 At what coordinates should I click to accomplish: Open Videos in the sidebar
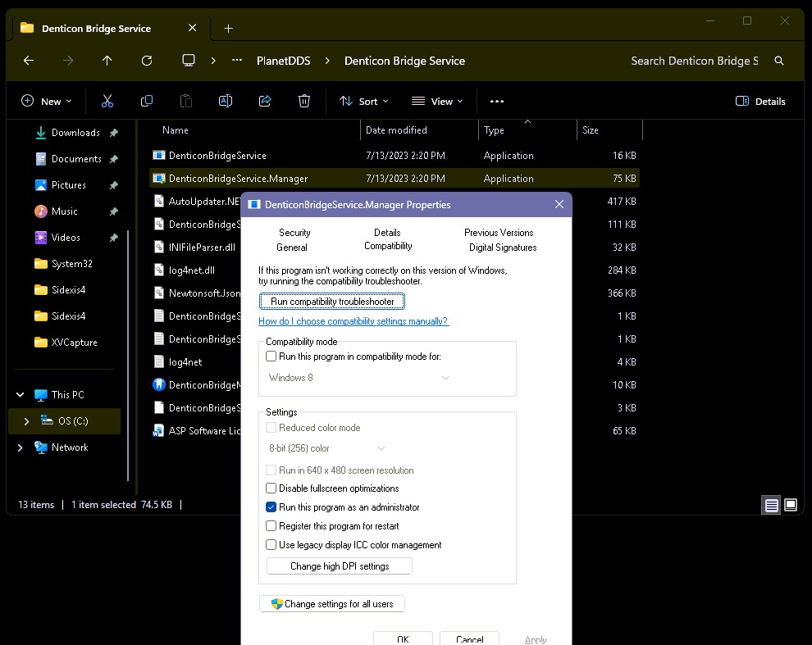pos(66,238)
